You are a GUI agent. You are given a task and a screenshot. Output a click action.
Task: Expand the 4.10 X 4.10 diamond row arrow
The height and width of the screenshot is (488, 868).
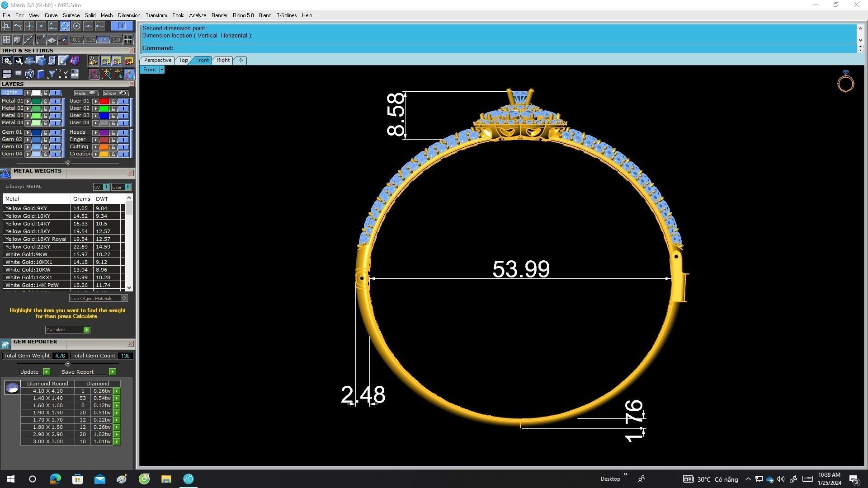coord(117,391)
